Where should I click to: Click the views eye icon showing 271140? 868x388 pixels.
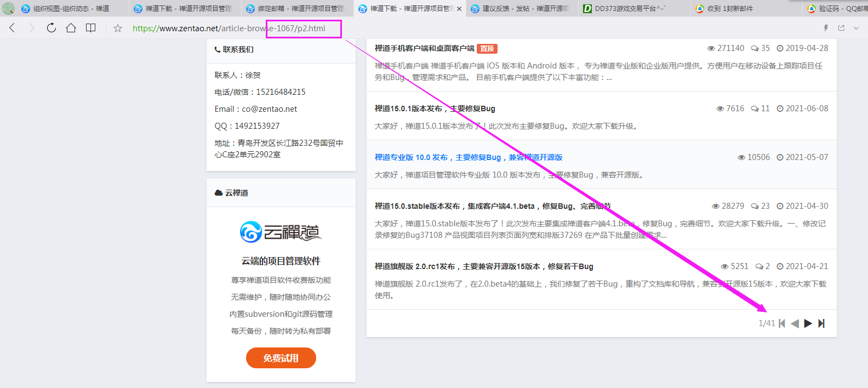pos(711,48)
